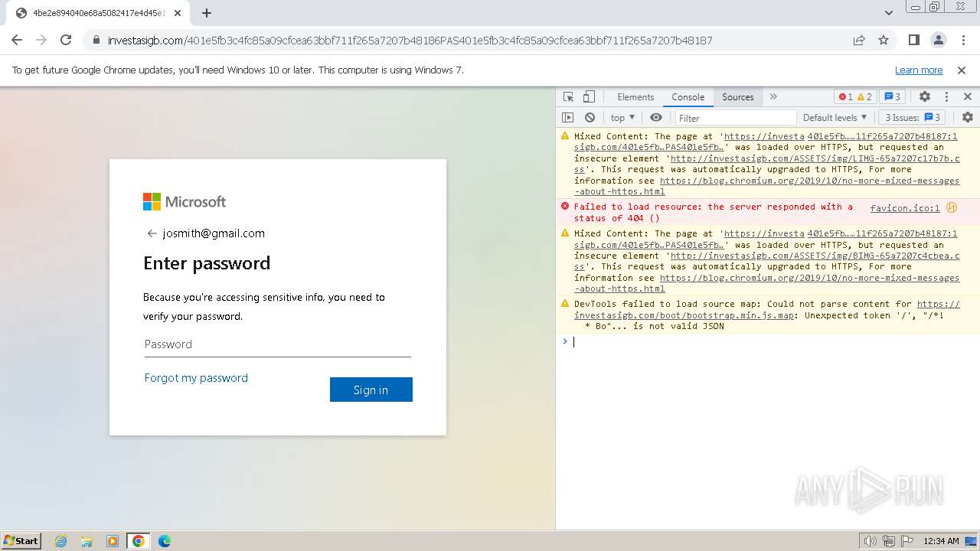Click the volume speaker tray icon

tap(870, 541)
